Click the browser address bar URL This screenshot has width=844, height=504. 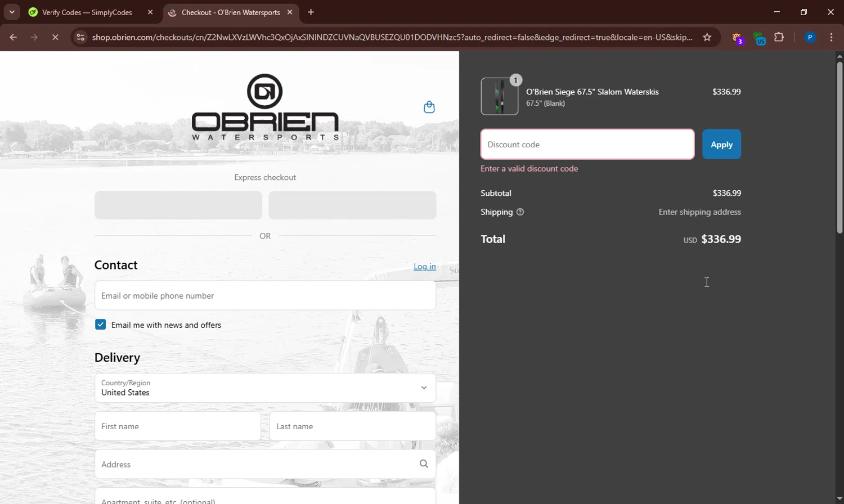click(392, 38)
